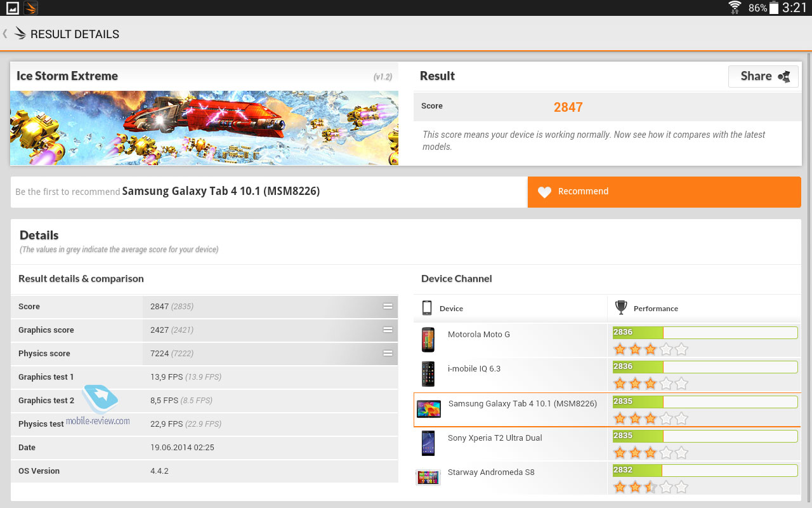This screenshot has width=812, height=508.
Task: Select the Graphics test 1 row
Action: (204, 377)
